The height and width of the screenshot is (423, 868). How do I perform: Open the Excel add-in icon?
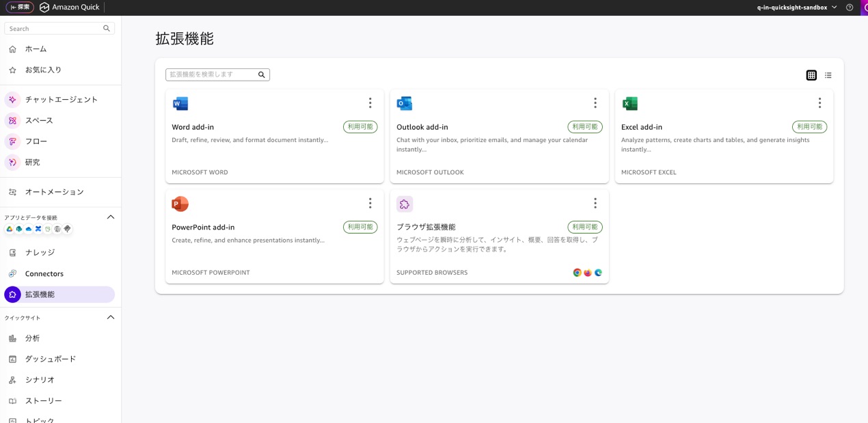(629, 104)
